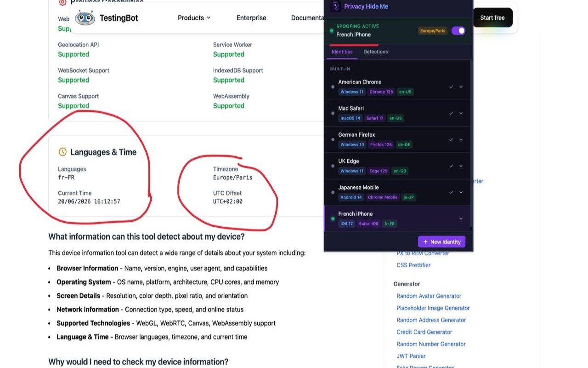Image resolution: width=588 pixels, height=368 pixels.
Task: Switch to the Detections tab
Action: (x=376, y=52)
